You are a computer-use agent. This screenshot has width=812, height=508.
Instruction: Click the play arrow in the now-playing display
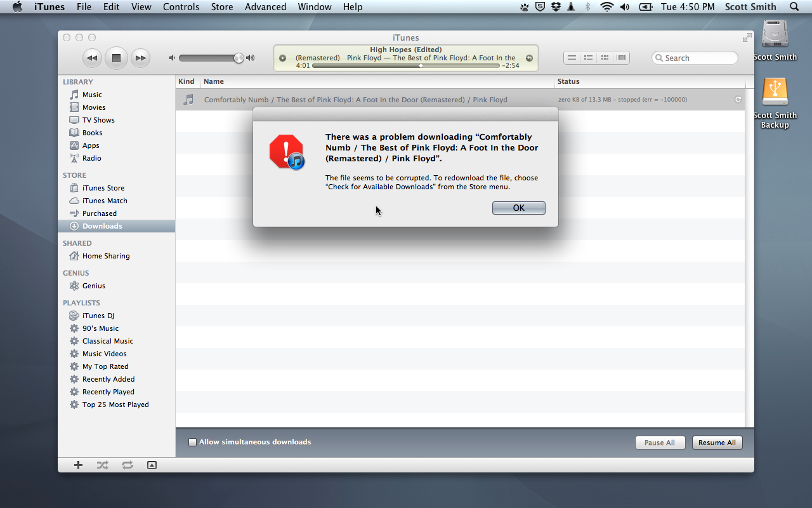tap(283, 58)
